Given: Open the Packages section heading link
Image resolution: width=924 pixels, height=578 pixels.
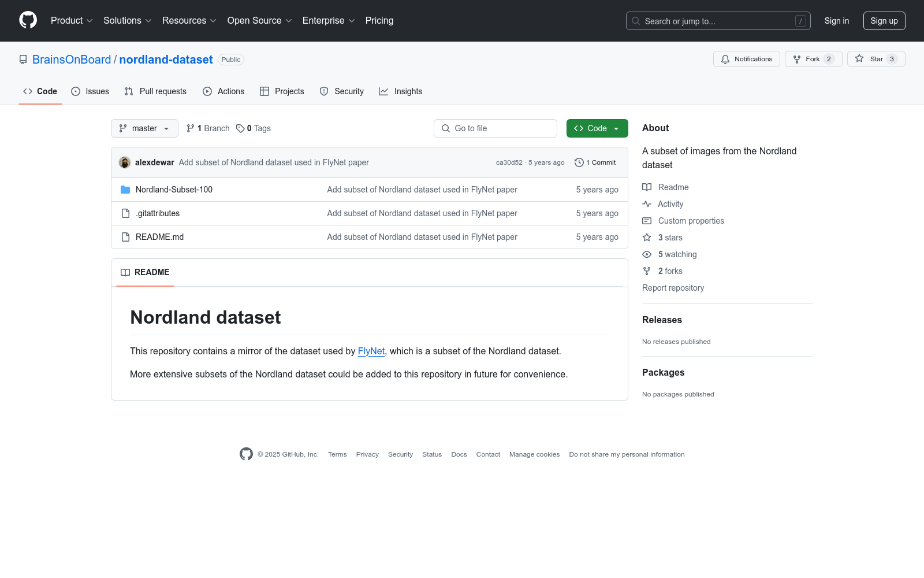Looking at the screenshot, I should click(x=663, y=373).
